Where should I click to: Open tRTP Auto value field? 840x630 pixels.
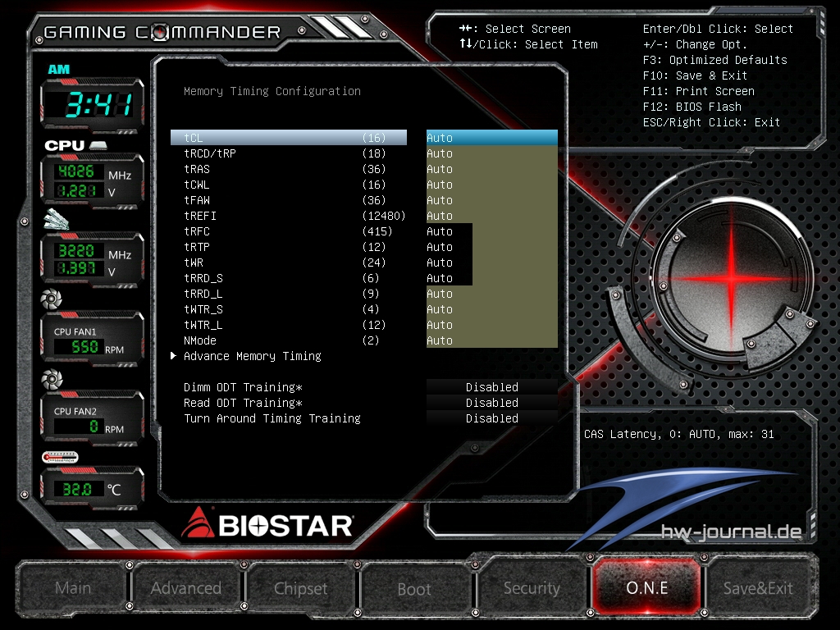pyautogui.click(x=492, y=246)
